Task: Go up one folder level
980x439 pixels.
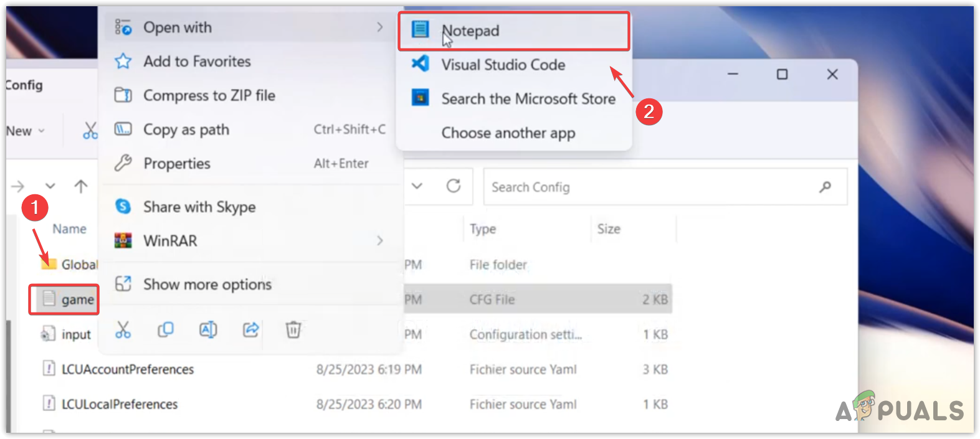Action: (80, 186)
